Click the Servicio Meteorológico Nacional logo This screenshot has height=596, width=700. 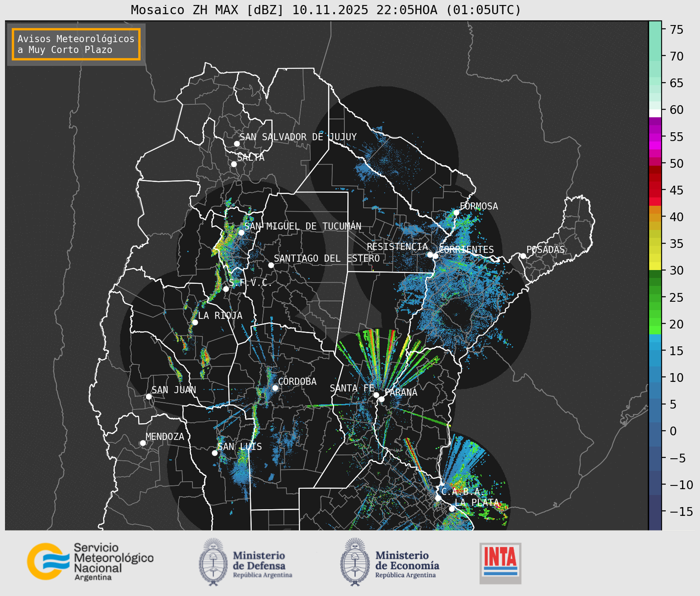click(x=90, y=561)
